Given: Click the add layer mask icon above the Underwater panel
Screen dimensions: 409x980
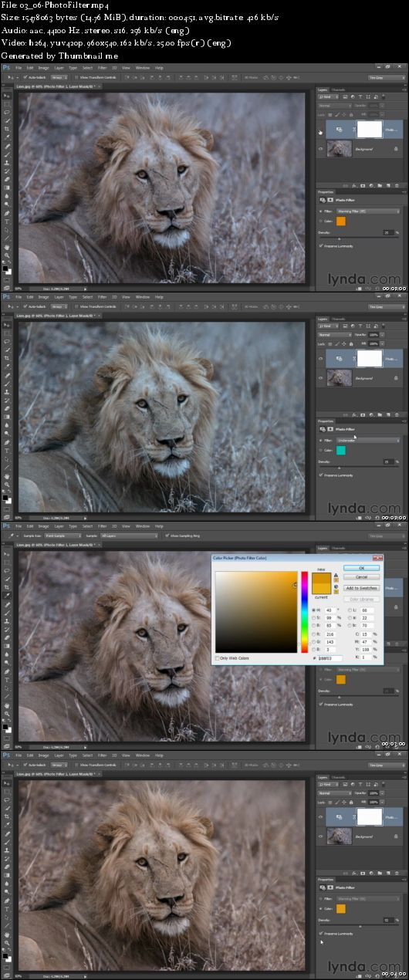Looking at the screenshot, I should (x=363, y=415).
